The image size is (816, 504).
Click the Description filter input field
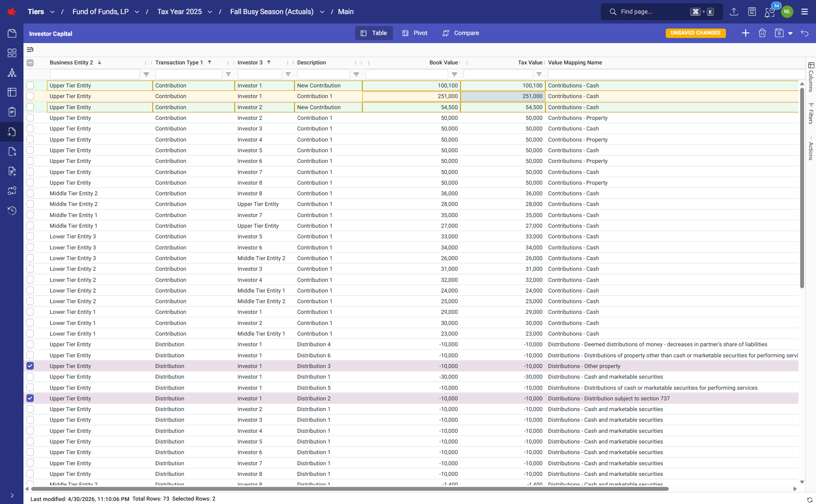click(x=323, y=74)
